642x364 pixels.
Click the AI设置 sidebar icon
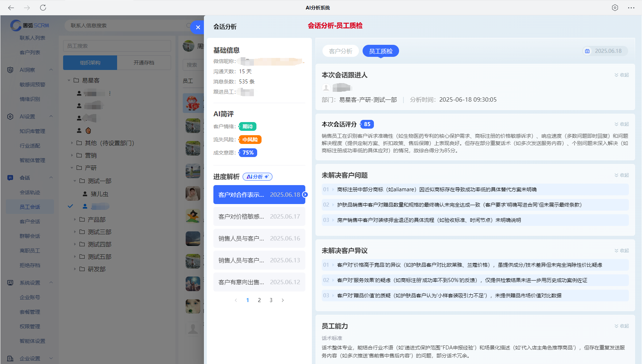(x=10, y=117)
